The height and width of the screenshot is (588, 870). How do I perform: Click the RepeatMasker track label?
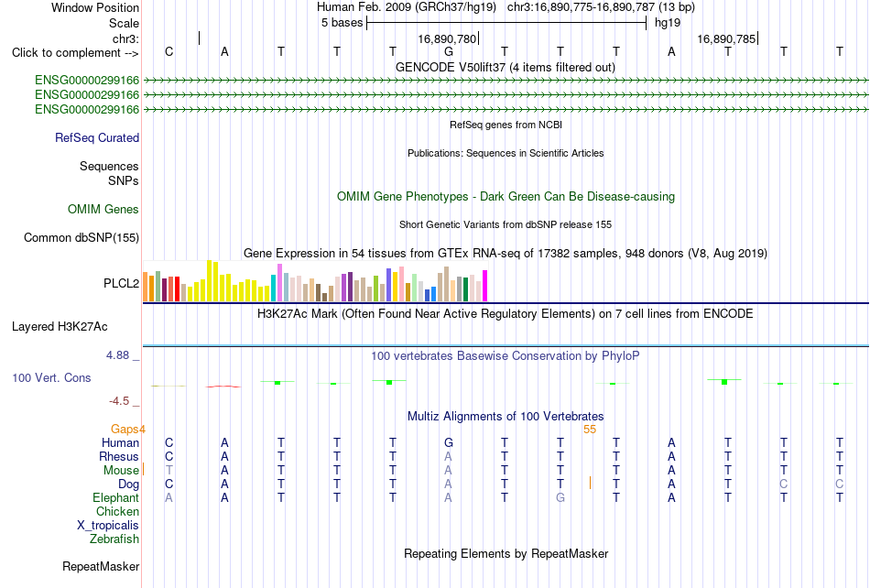point(101,566)
